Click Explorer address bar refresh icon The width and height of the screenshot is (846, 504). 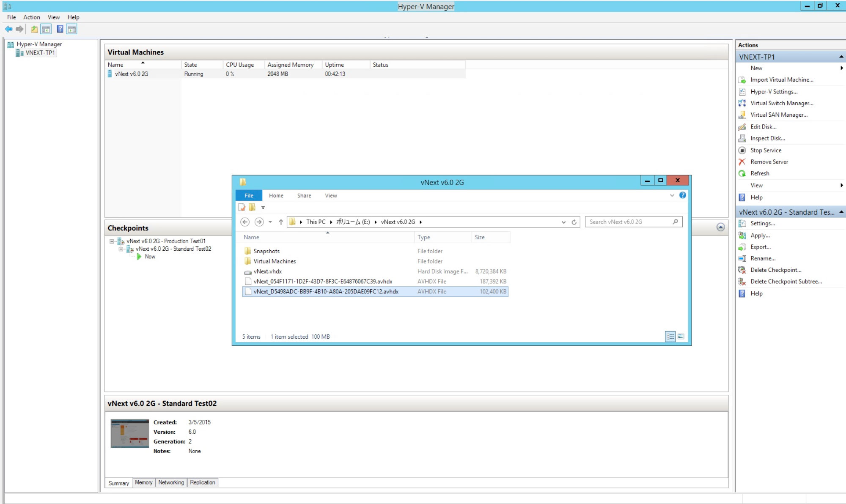[574, 222]
